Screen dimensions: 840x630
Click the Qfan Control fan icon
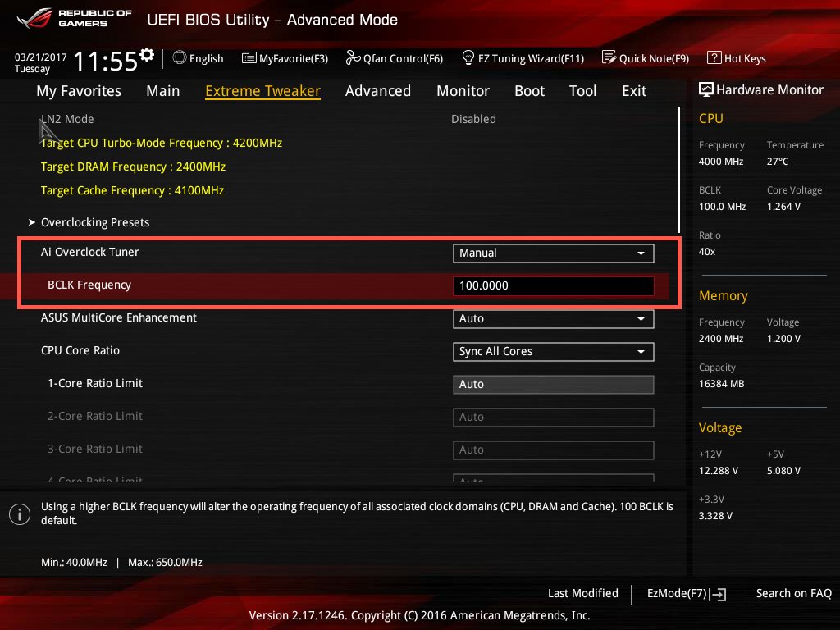point(353,57)
